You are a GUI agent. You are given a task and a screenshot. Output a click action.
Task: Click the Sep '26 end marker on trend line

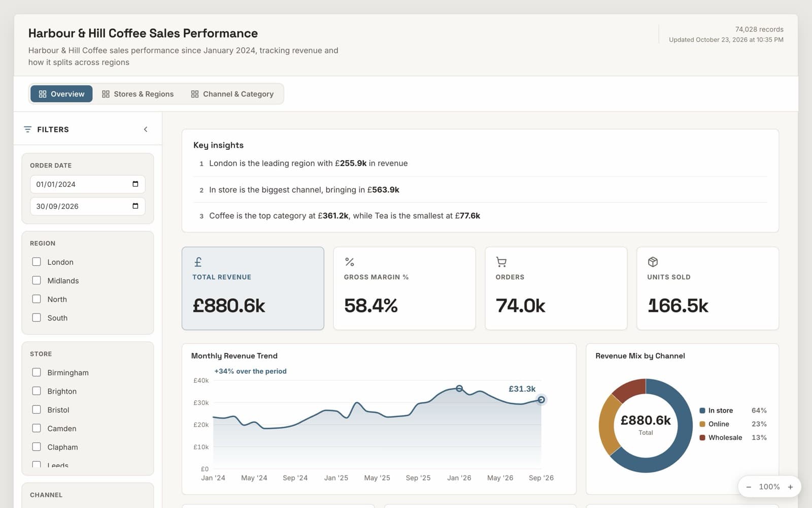542,400
